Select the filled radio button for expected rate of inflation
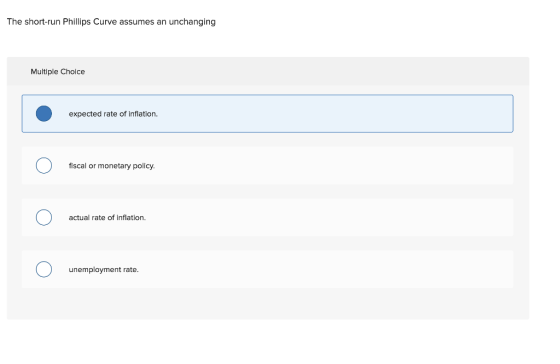The width and height of the screenshot is (560, 364). [x=44, y=114]
